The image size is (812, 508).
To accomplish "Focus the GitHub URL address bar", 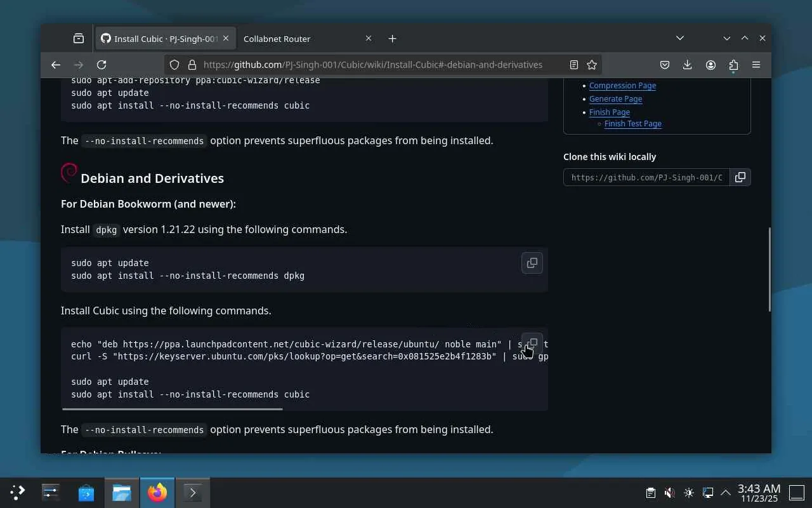I will coord(373,65).
